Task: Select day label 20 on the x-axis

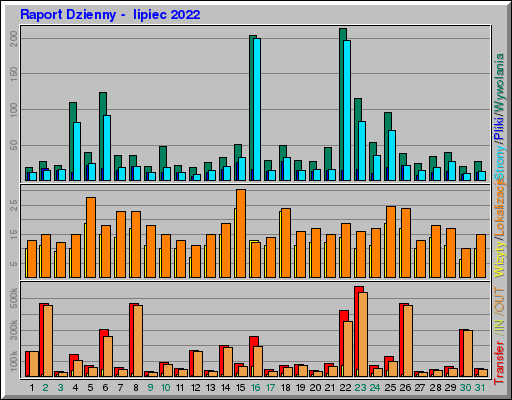Action: pyautogui.click(x=315, y=388)
